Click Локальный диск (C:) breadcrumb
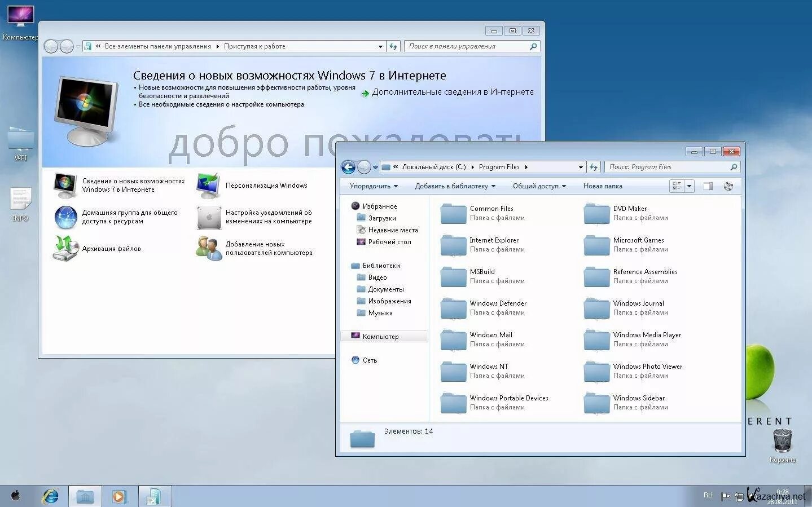 pyautogui.click(x=434, y=167)
